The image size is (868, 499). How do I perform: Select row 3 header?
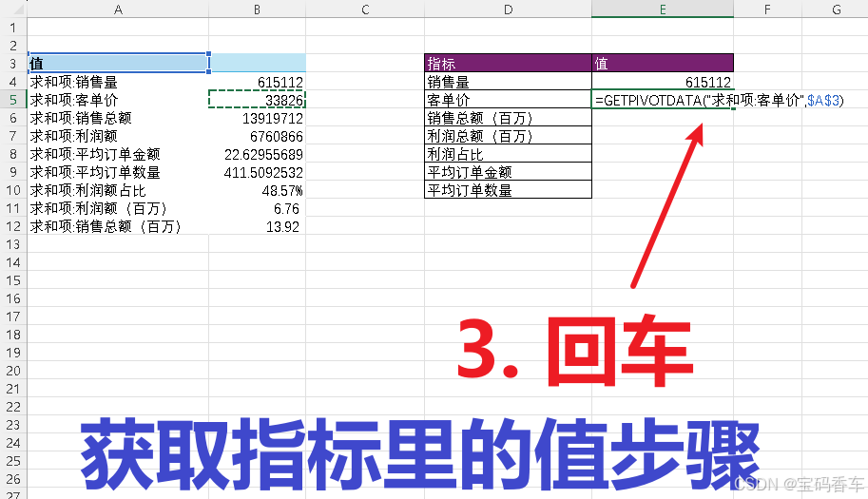click(x=13, y=64)
